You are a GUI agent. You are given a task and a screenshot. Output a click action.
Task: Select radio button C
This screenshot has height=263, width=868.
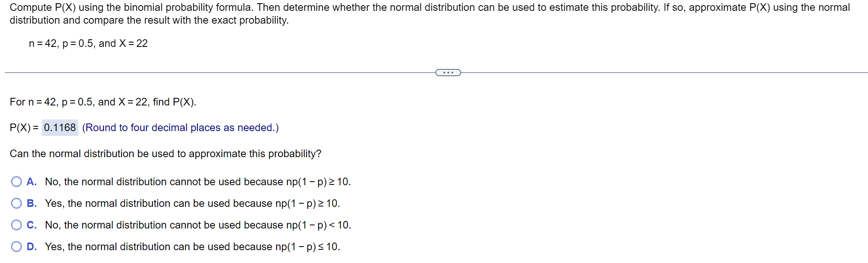tap(16, 225)
